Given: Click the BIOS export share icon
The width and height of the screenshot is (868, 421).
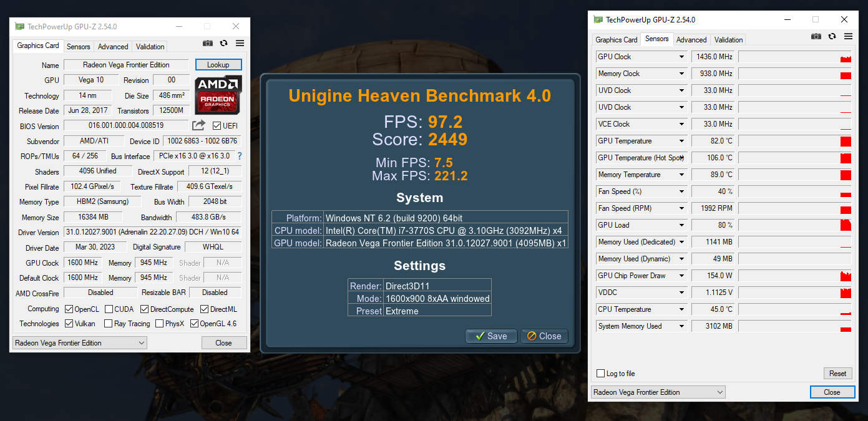Looking at the screenshot, I should click(x=198, y=125).
